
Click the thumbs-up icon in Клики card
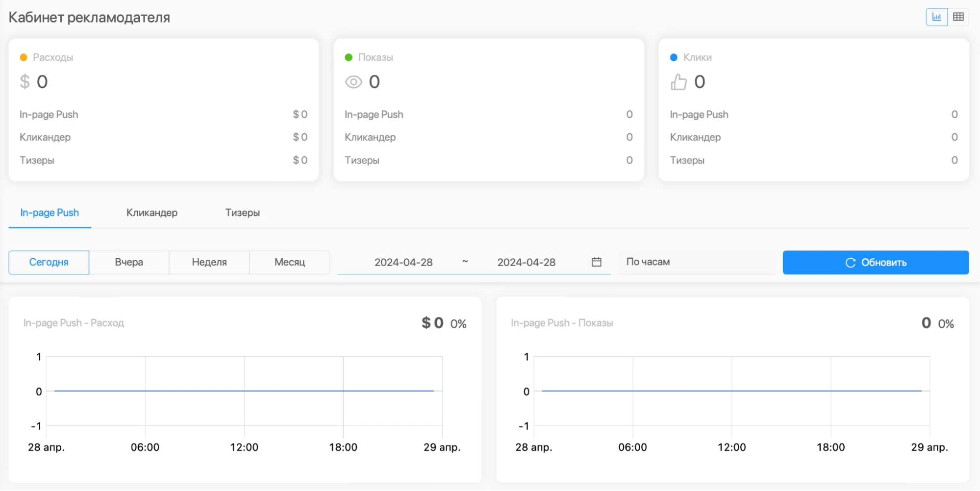[678, 82]
